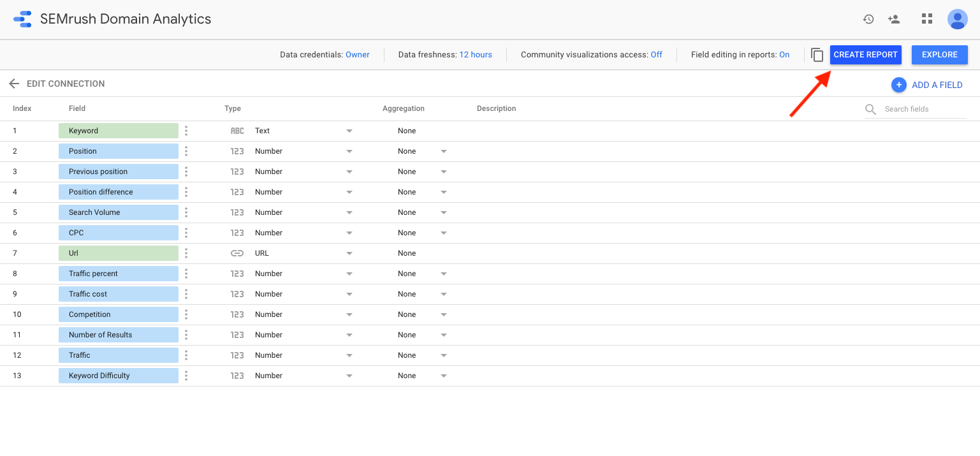Open the Aggregation dropdown for Search Volume

tap(444, 212)
